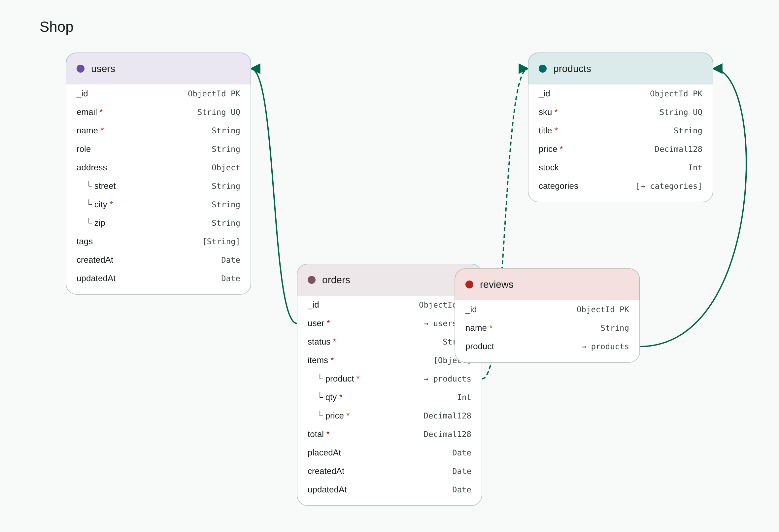Select the status field in orders
The width and height of the screenshot is (779, 532).
point(376,342)
